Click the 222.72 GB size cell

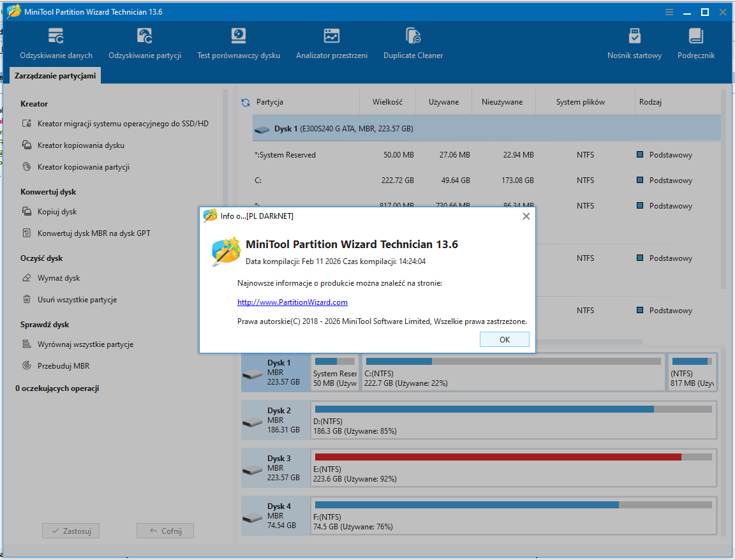coord(397,181)
